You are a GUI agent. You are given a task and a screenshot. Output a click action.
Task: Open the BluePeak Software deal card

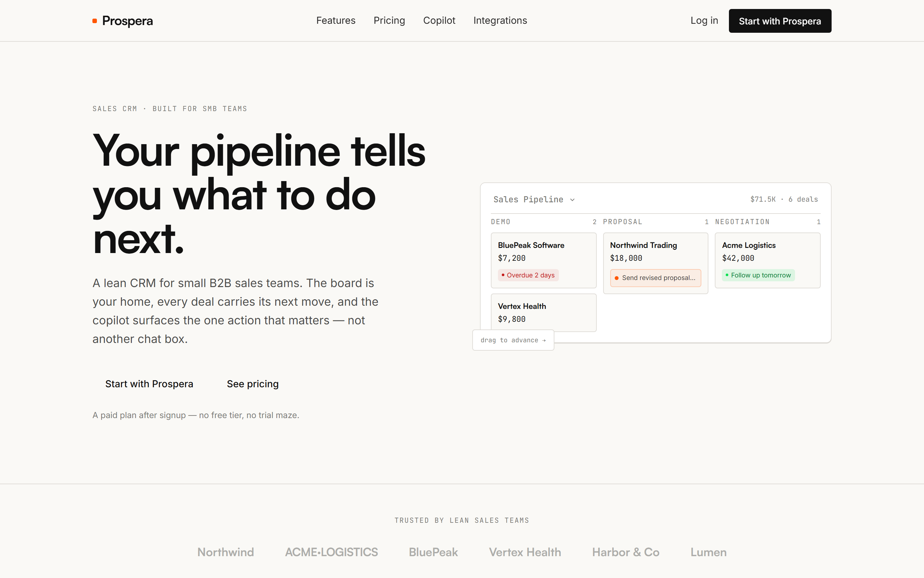(543, 260)
